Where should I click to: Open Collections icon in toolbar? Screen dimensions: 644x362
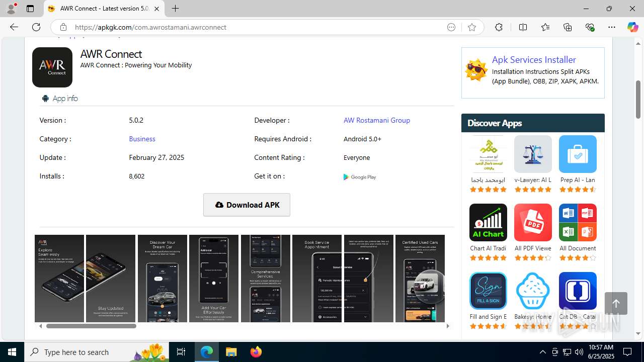pyautogui.click(x=568, y=27)
